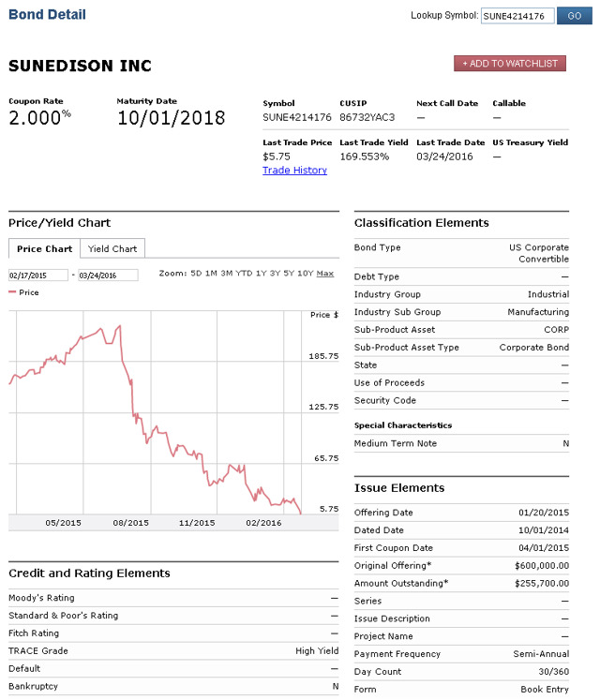
Task: Click the Price legend label
Action: (x=28, y=292)
